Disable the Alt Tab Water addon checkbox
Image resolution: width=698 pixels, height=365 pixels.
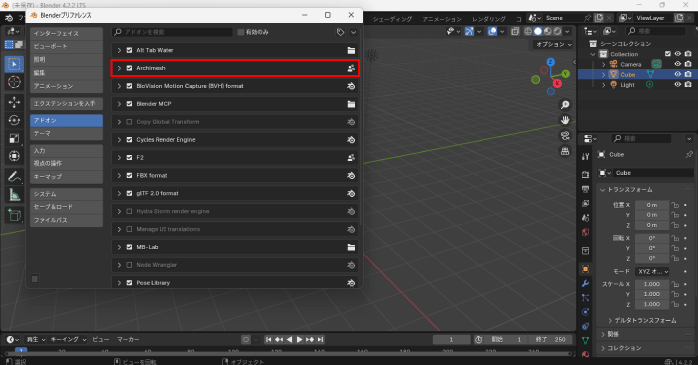130,50
